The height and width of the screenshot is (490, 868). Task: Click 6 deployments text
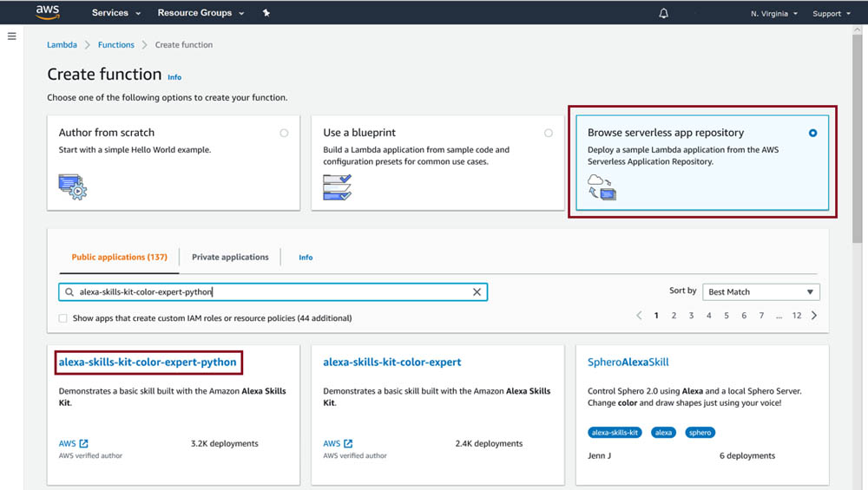pyautogui.click(x=746, y=455)
